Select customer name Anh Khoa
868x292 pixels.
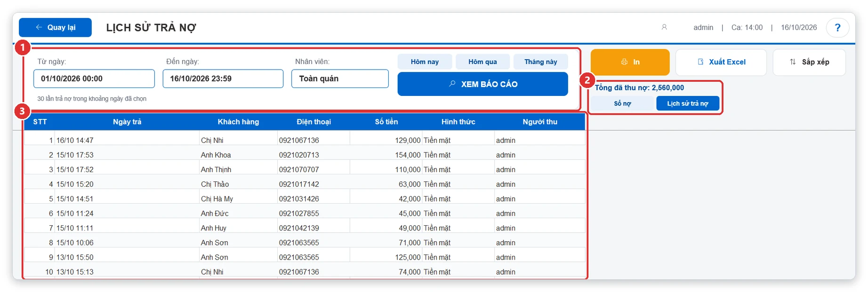[x=216, y=155]
